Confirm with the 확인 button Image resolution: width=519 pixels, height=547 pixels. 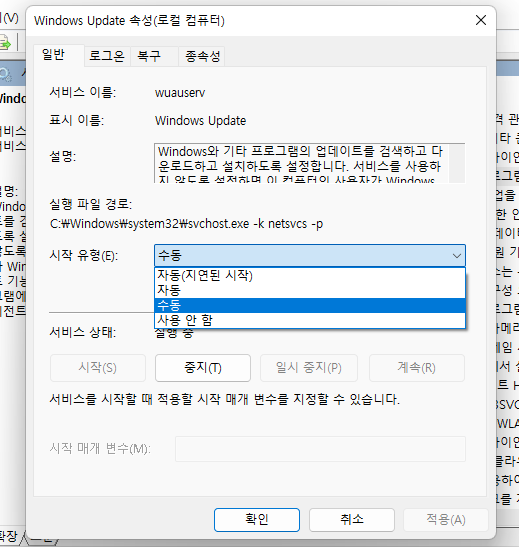click(x=257, y=519)
